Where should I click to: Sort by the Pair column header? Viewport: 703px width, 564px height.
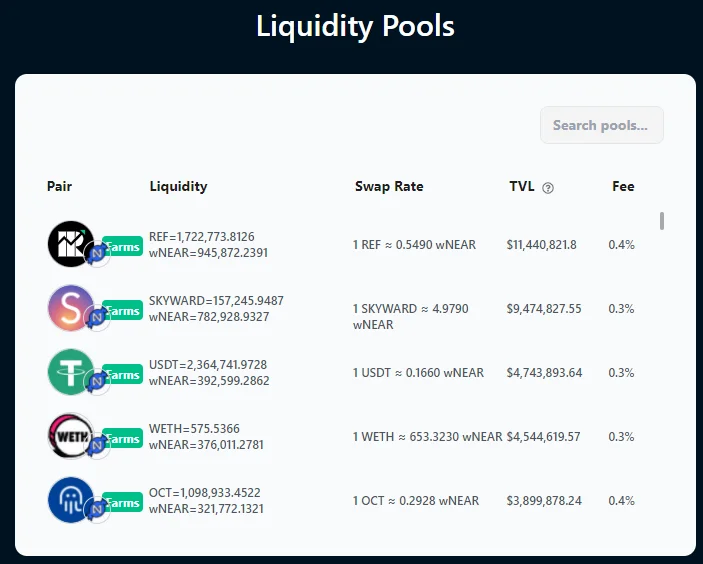pyautogui.click(x=59, y=186)
